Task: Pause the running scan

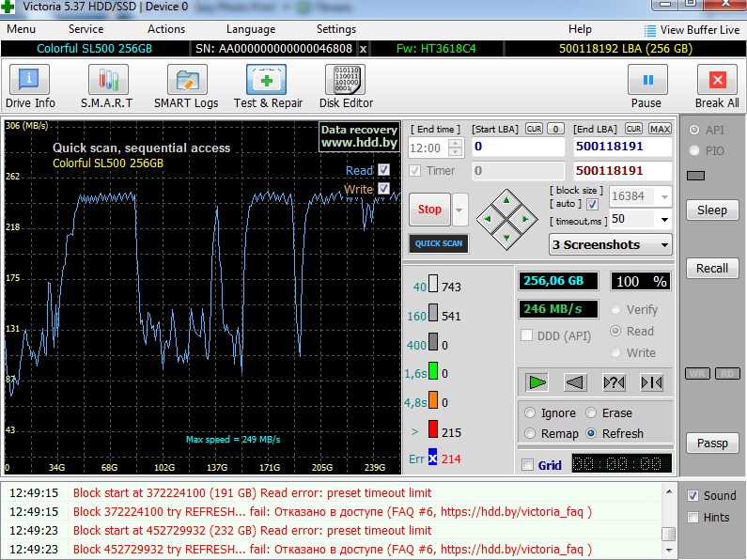Action: tap(647, 80)
